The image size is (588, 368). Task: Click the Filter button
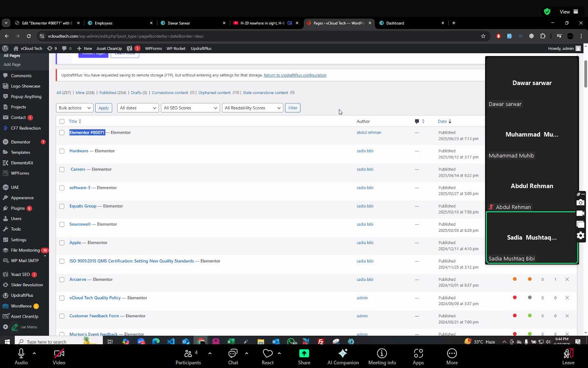pos(293,108)
